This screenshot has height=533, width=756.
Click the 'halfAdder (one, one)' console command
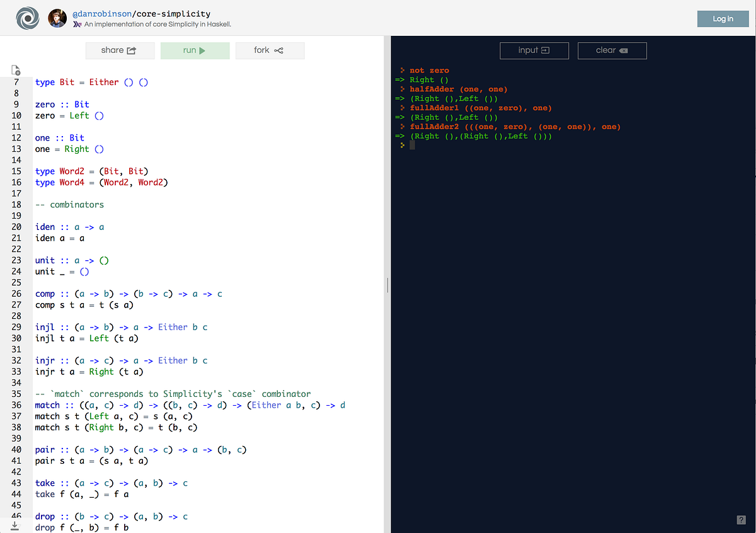(x=458, y=89)
